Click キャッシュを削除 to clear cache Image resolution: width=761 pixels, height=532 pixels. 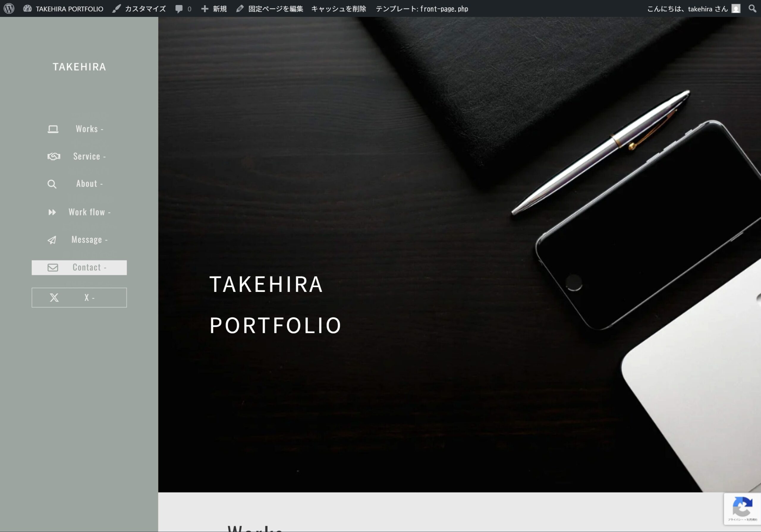tap(338, 9)
